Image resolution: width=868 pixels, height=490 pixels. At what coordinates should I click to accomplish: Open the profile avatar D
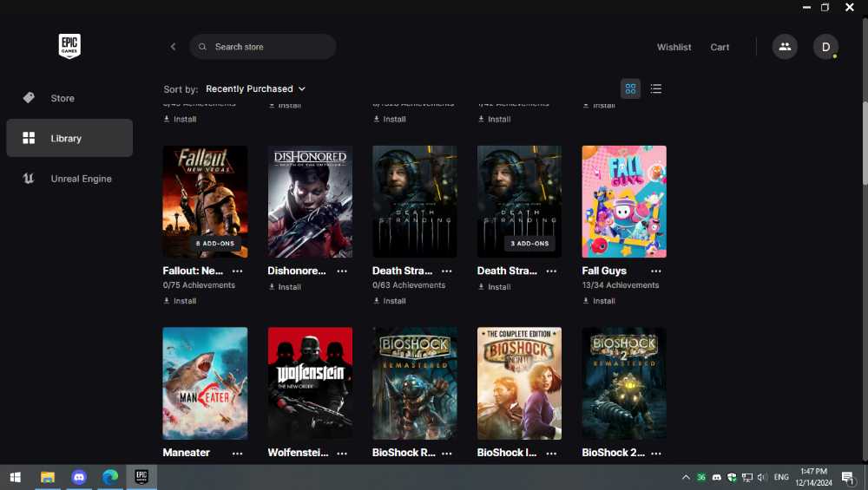pyautogui.click(x=825, y=47)
